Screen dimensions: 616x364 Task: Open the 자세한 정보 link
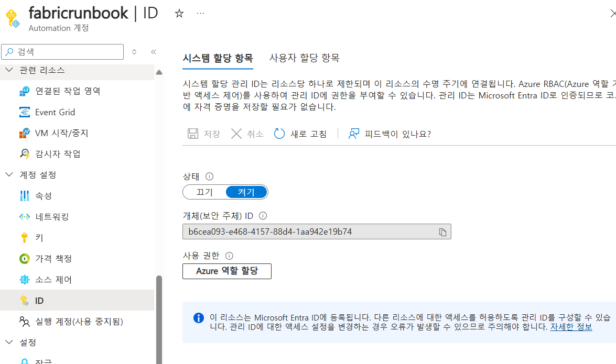pyautogui.click(x=571, y=327)
